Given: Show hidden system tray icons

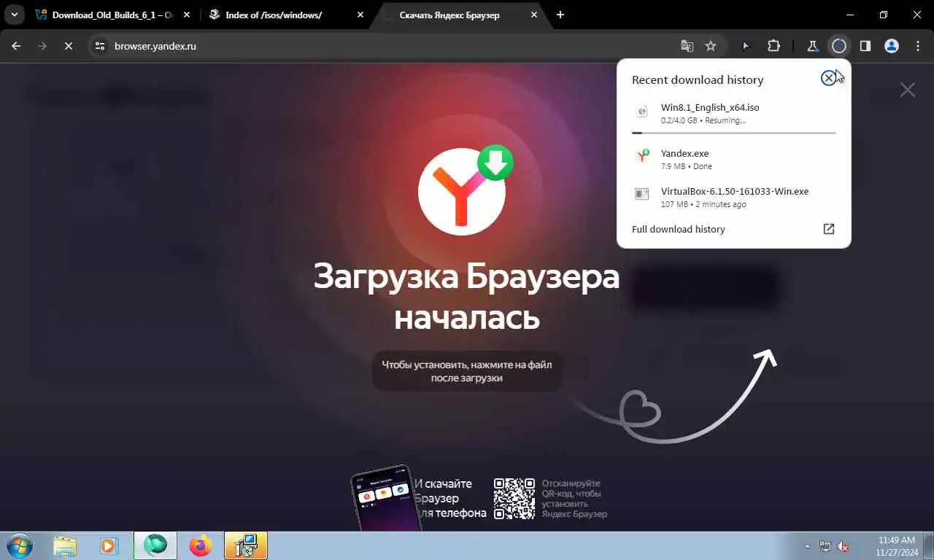Looking at the screenshot, I should (807, 545).
